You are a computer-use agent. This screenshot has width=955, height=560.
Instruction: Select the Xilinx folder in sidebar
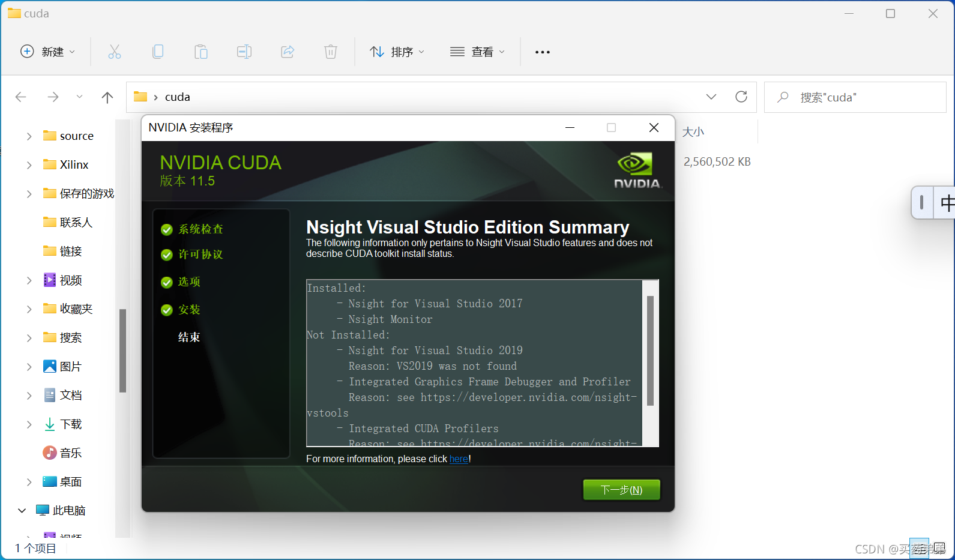[66, 165]
